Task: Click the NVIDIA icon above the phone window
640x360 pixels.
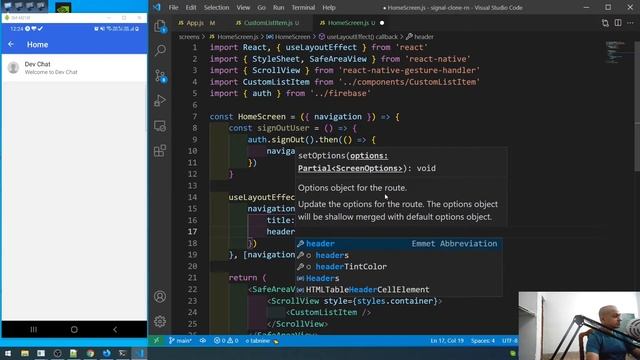Action: click(x=63, y=7)
